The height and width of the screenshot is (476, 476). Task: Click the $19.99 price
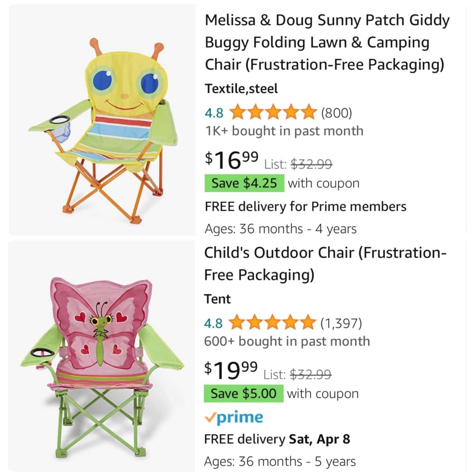pyautogui.click(x=231, y=370)
